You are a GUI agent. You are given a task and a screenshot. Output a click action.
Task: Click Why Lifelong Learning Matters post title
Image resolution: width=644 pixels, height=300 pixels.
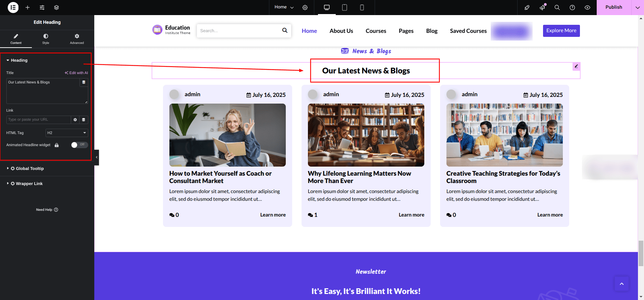[x=359, y=177]
